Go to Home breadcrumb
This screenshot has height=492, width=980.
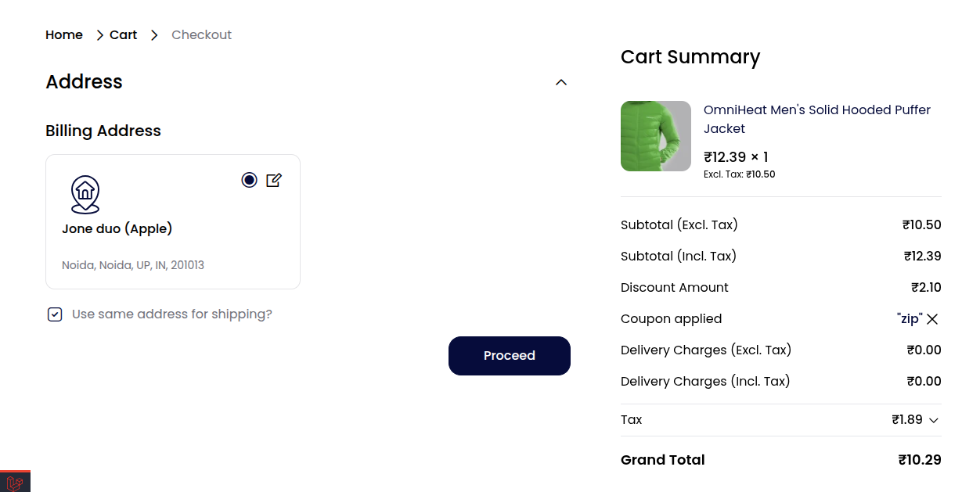tap(64, 35)
